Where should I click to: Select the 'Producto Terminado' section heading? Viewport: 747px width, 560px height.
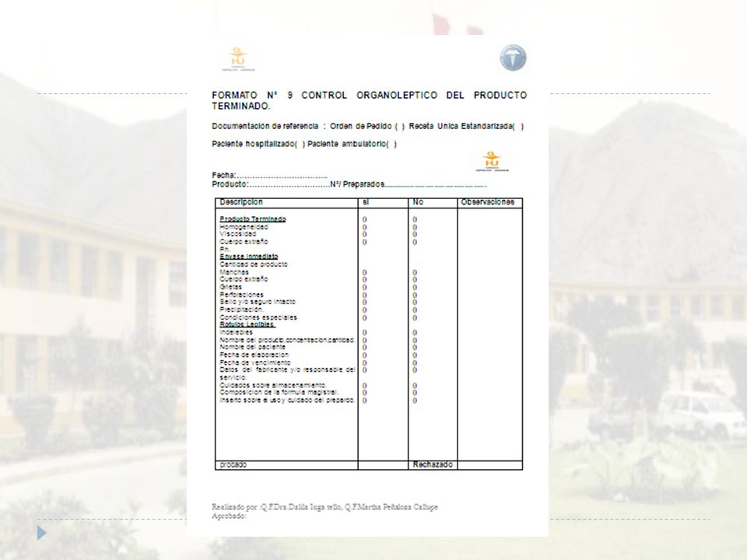pyautogui.click(x=252, y=219)
